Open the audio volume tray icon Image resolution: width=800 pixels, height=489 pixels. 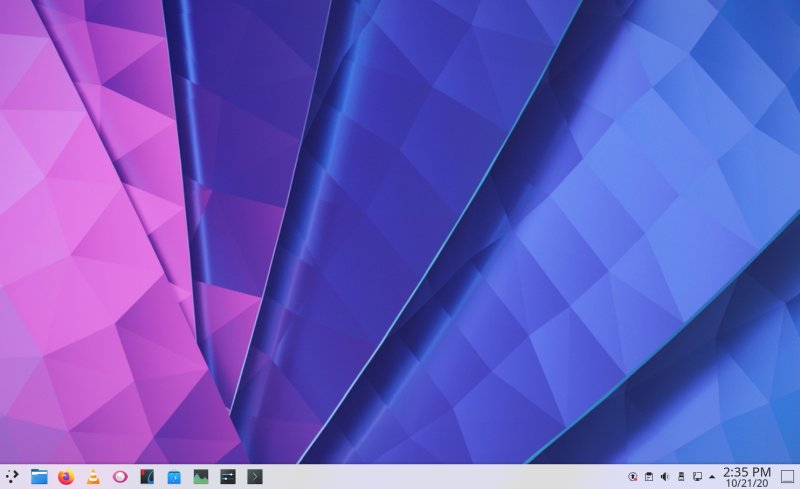pos(664,477)
